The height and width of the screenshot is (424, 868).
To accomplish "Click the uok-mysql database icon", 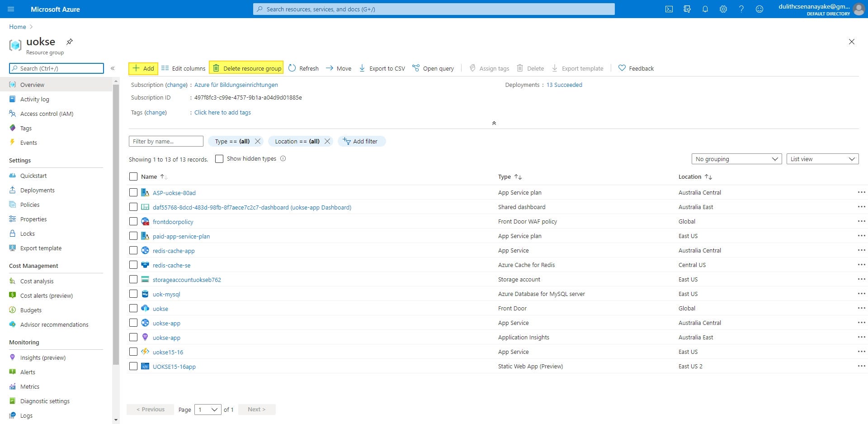I will coord(145,294).
